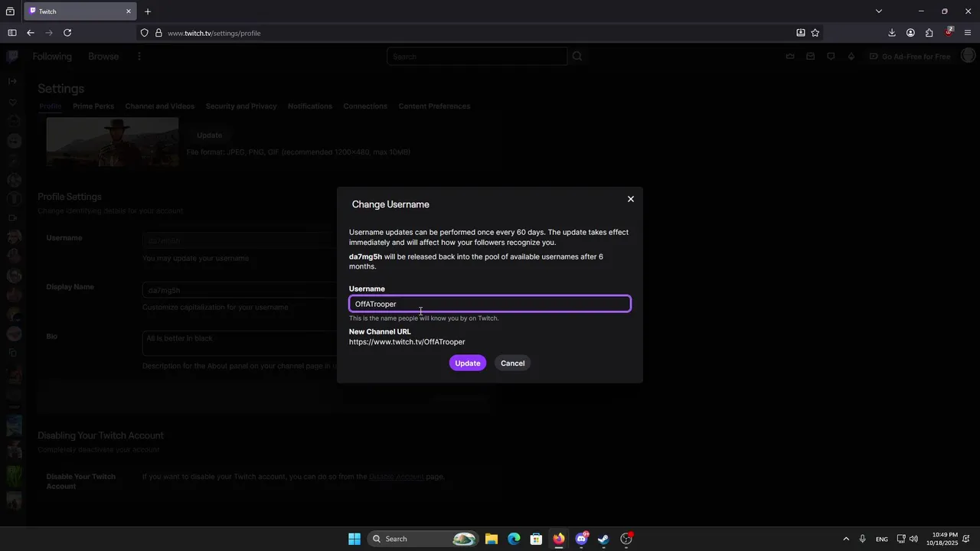Click the profile banner thumbnail image
This screenshot has height=551, width=980.
pos(113,142)
